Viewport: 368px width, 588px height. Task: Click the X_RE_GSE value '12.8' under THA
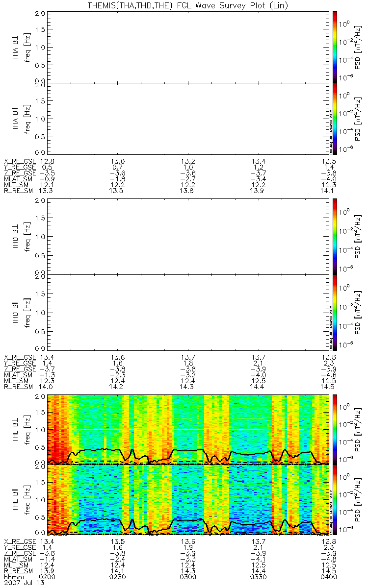pos(48,161)
